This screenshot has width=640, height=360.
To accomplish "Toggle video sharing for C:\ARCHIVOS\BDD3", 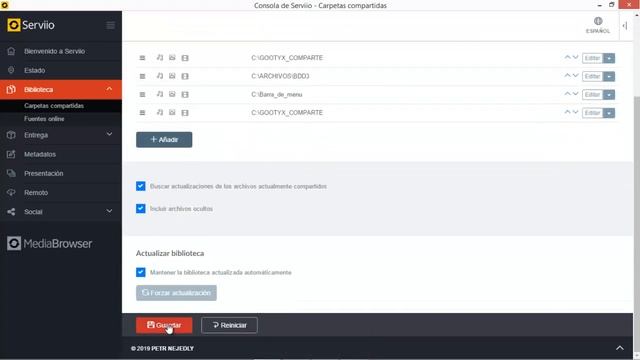I will coord(185,76).
